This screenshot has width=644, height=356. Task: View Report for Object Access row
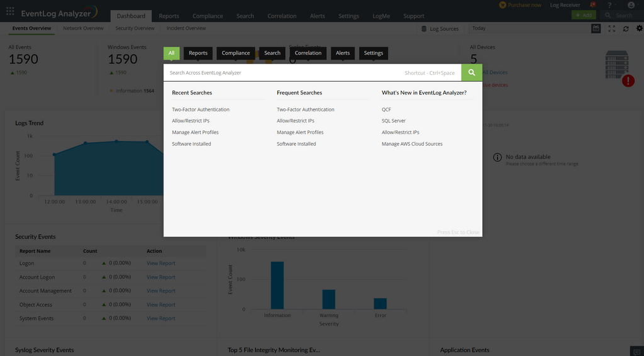[161, 304]
